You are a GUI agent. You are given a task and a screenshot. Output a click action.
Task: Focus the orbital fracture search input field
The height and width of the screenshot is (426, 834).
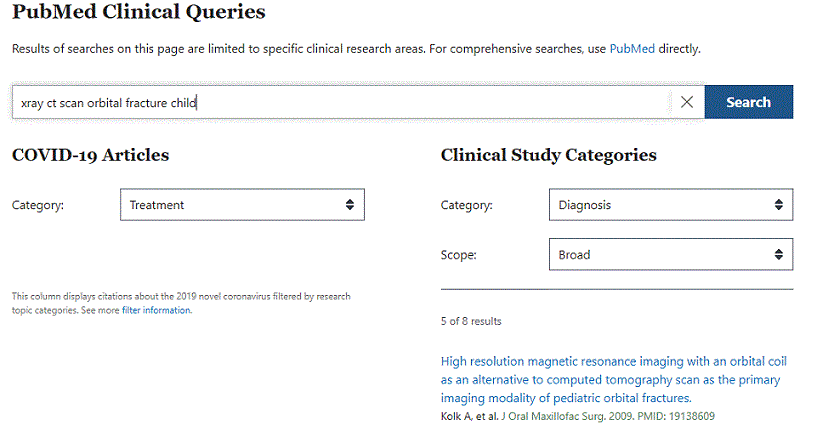340,102
